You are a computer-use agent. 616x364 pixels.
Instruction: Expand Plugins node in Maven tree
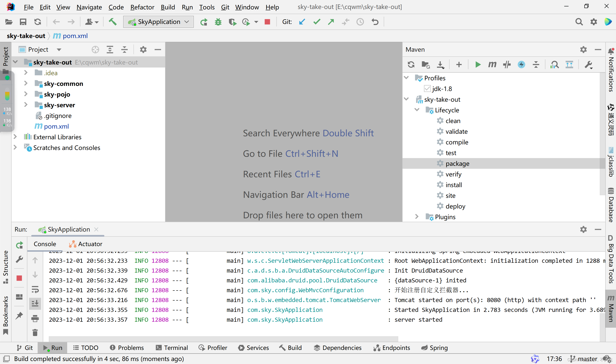tap(417, 217)
